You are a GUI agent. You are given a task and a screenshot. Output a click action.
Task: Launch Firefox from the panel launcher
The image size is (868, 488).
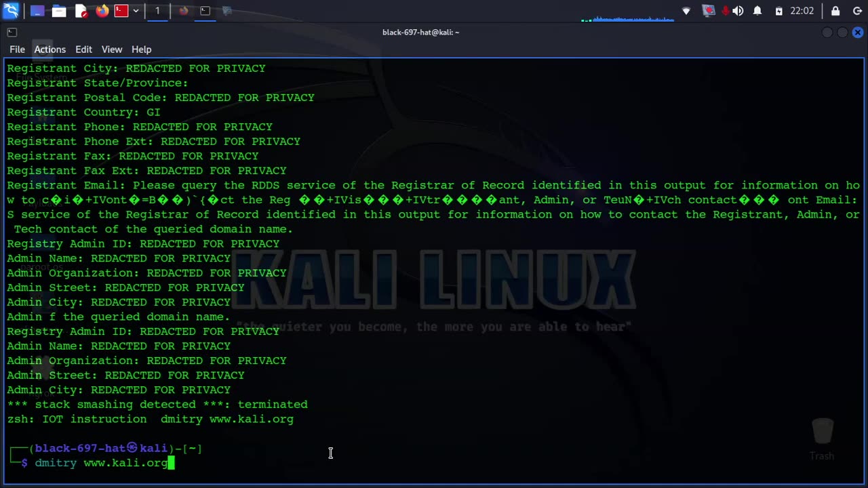[x=102, y=11]
